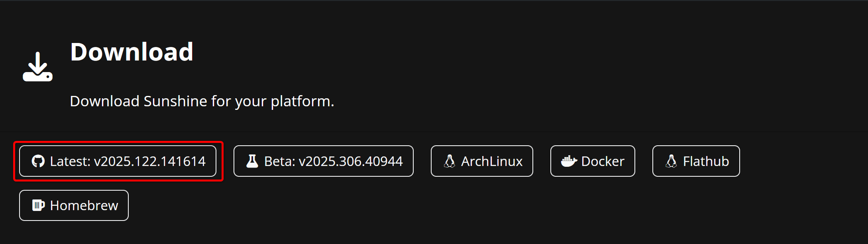This screenshot has height=244, width=868.
Task: Choose the Docker download button
Action: [593, 161]
